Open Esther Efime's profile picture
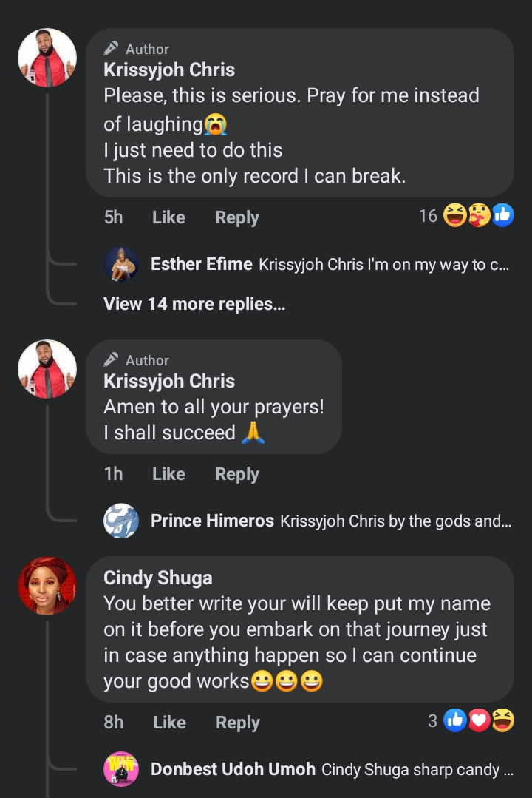 [121, 265]
